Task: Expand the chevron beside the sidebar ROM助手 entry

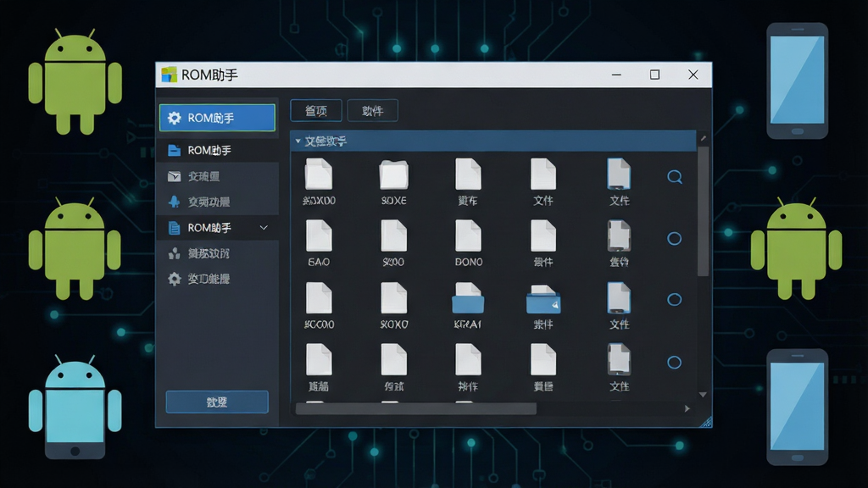Action: coord(264,227)
